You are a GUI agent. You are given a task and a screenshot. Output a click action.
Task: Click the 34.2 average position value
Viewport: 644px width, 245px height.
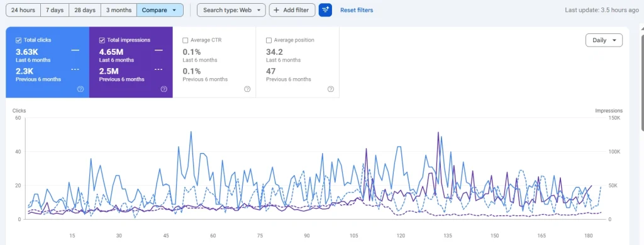click(274, 52)
